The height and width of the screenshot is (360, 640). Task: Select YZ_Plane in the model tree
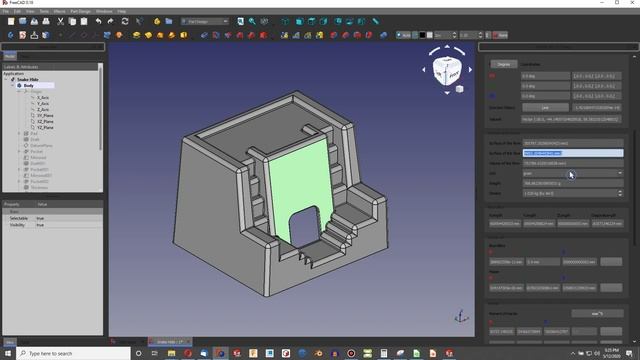(x=45, y=127)
